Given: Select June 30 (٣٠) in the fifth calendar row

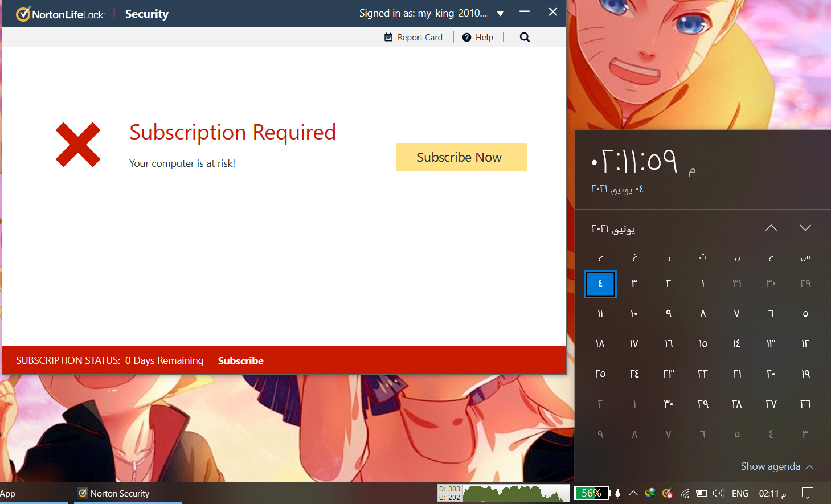Looking at the screenshot, I should (669, 404).
